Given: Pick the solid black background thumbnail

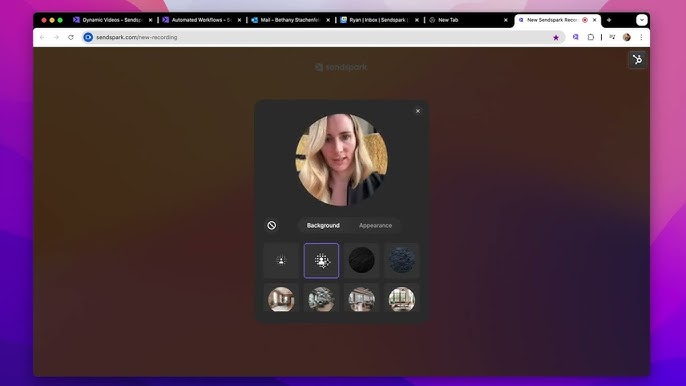Looking at the screenshot, I should click(x=361, y=260).
